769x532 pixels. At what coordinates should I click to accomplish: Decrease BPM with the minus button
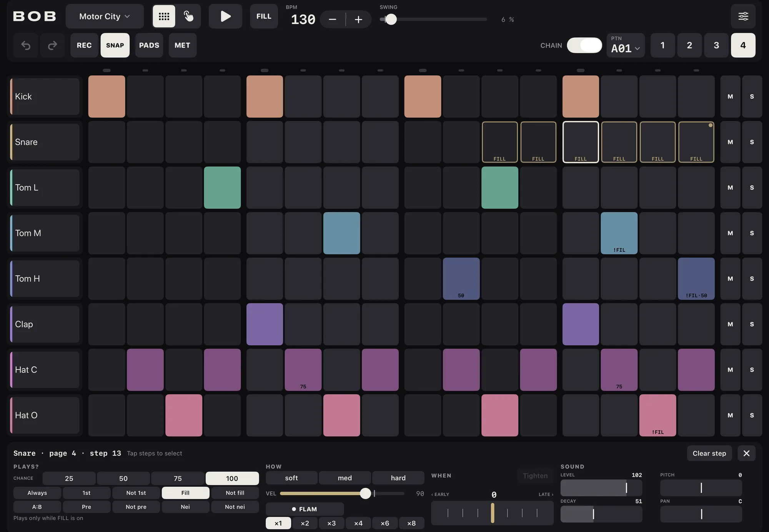click(333, 20)
